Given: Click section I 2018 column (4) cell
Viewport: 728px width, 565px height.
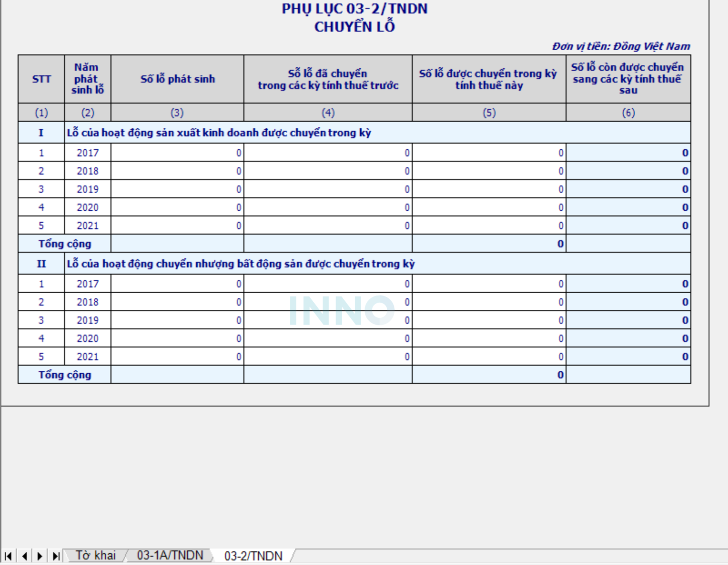Looking at the screenshot, I should pyautogui.click(x=328, y=171).
